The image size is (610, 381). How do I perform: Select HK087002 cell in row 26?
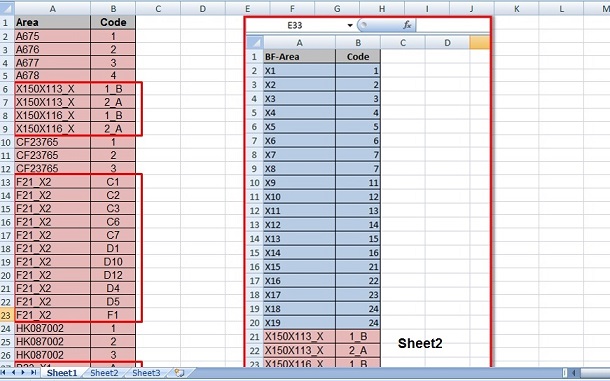(x=53, y=355)
